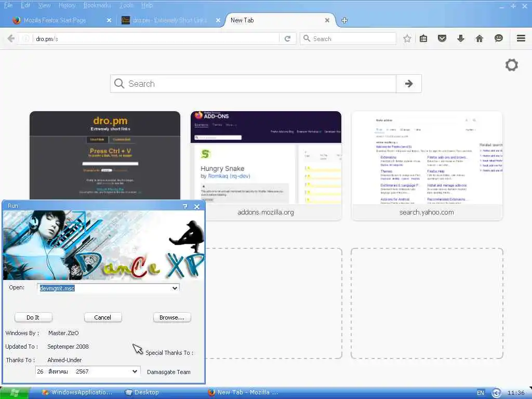The height and width of the screenshot is (399, 532).
Task: Open the Windows Start button
Action: click(x=15, y=393)
